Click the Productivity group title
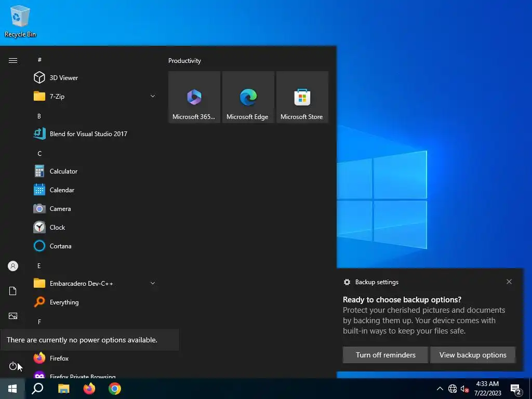 click(184, 61)
